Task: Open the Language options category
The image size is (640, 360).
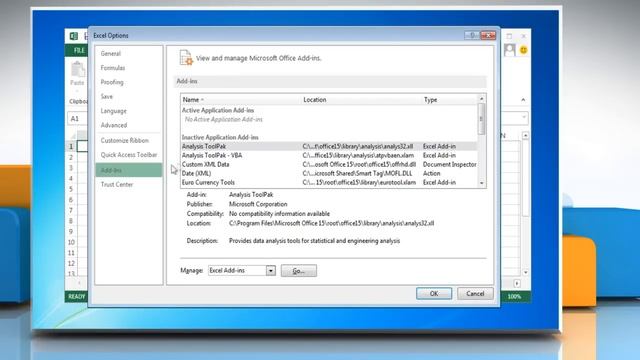Action: click(x=113, y=111)
